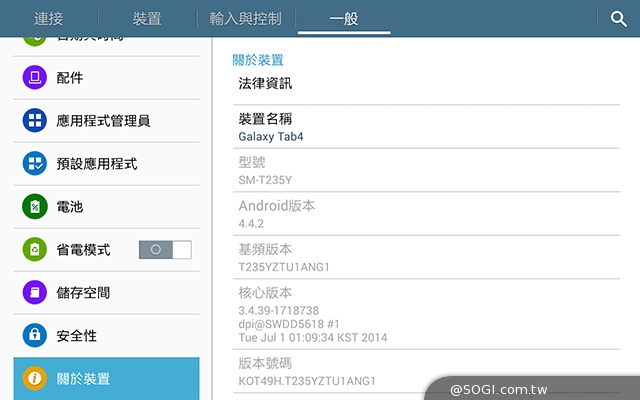This screenshot has width=640, height=400.
Task: Tap the Android版本 4.4.2 row
Action: tap(426, 214)
